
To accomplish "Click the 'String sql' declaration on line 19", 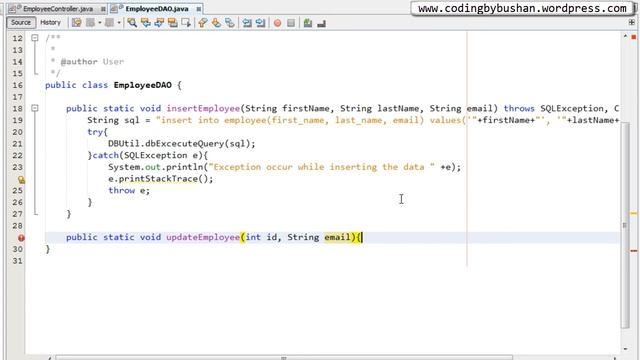I will [x=113, y=120].
